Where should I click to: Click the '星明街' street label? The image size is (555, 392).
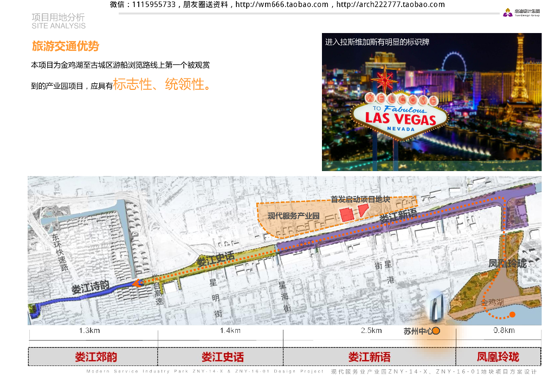tap(215, 298)
